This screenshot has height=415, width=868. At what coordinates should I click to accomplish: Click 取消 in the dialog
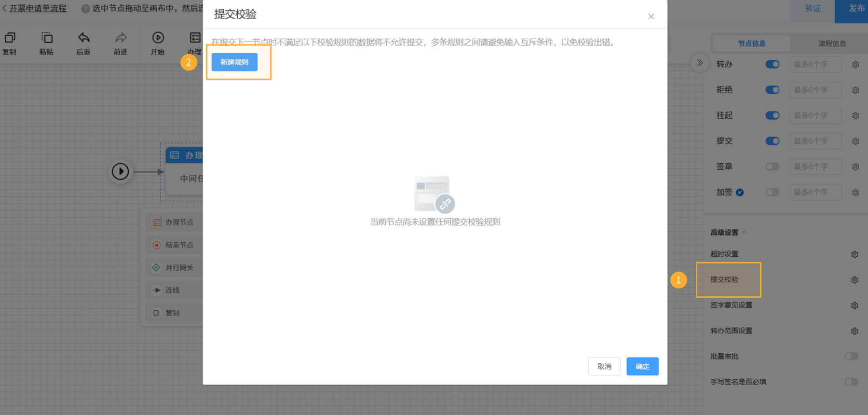click(x=604, y=366)
